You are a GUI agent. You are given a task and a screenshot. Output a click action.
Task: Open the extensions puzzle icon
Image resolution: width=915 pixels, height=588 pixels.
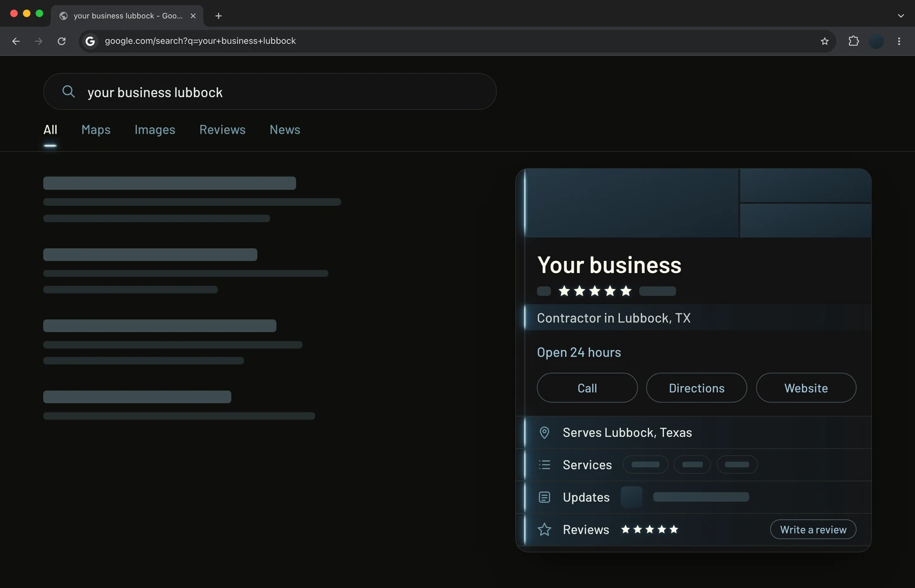point(853,41)
